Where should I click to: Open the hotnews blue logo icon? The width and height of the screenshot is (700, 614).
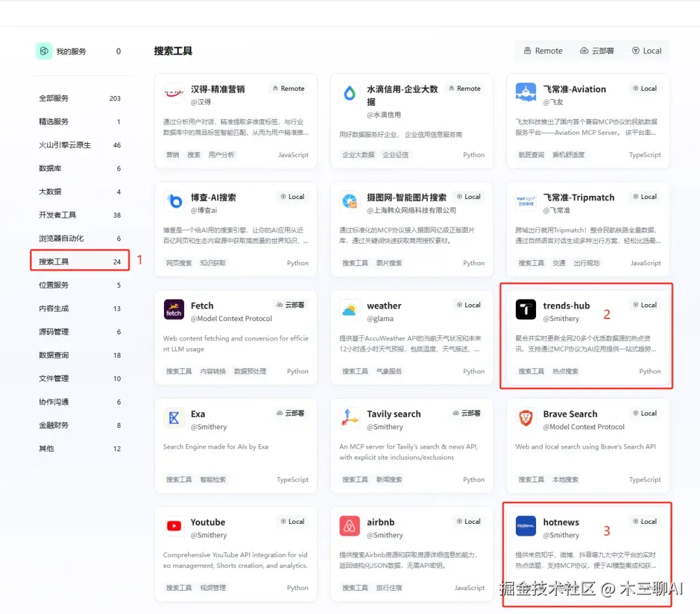click(x=526, y=526)
